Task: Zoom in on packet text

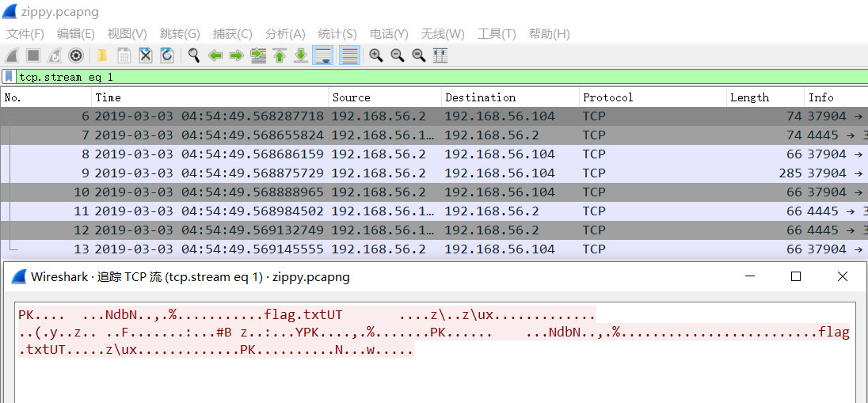Action: tap(376, 55)
